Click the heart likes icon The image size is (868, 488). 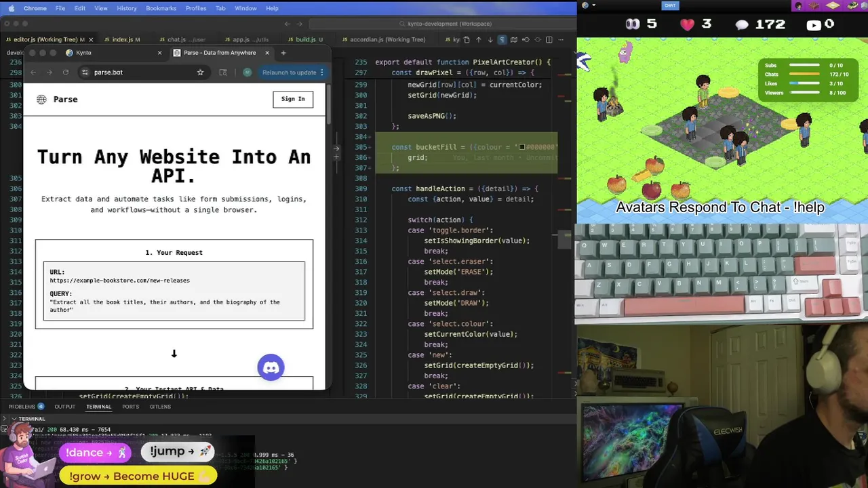click(688, 24)
